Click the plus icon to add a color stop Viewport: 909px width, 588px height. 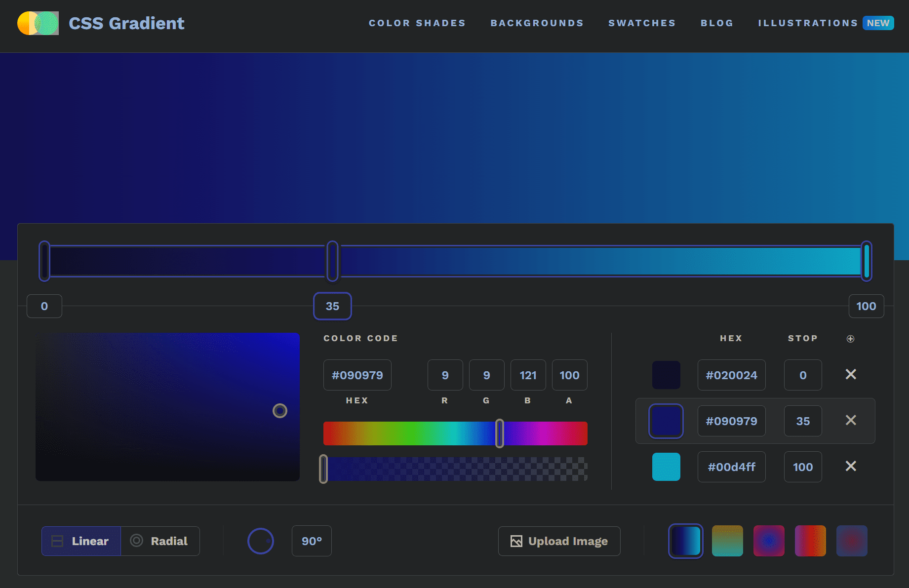(x=850, y=339)
